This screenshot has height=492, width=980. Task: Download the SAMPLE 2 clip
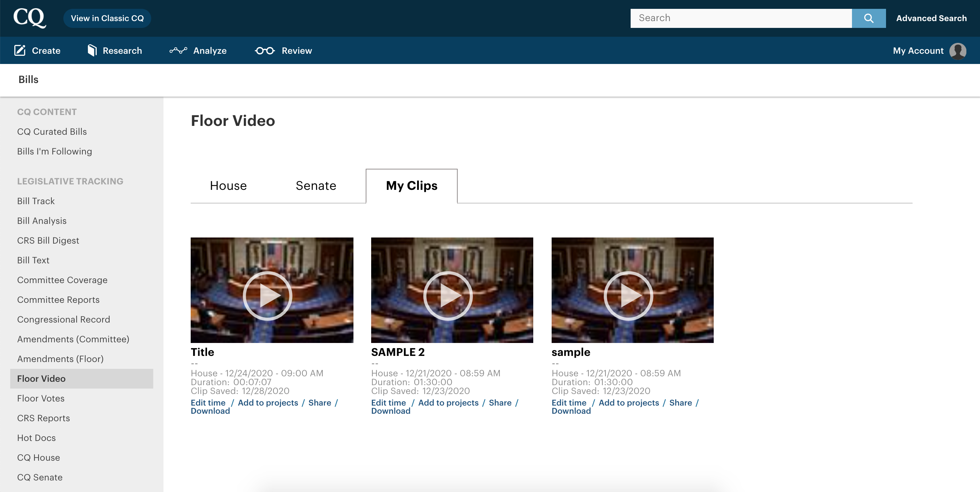(391, 411)
